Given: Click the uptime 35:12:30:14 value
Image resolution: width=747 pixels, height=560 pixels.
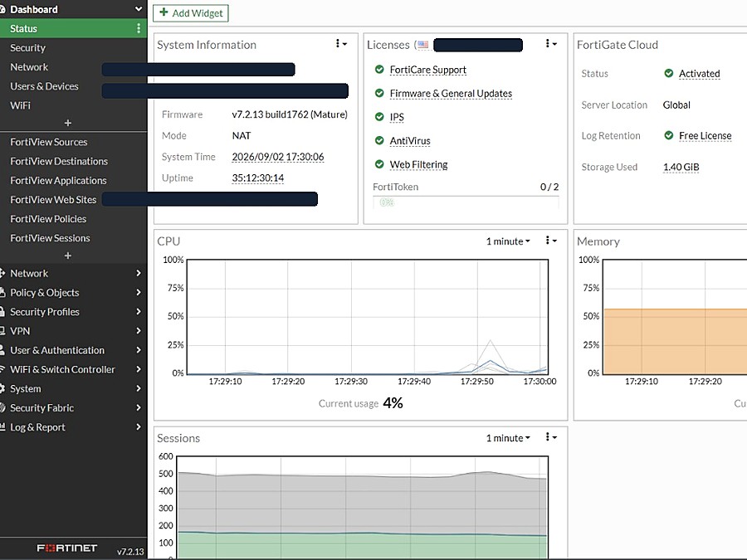Looking at the screenshot, I should pos(258,178).
